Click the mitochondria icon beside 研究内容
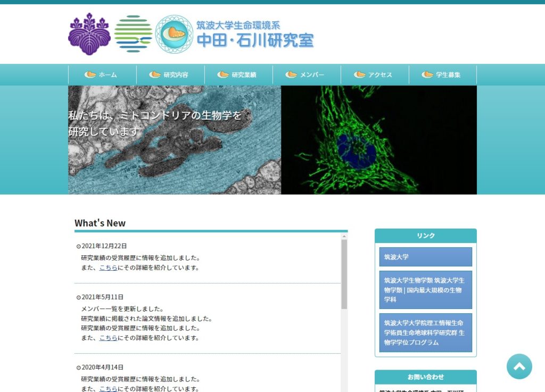The width and height of the screenshot is (545, 392). click(155, 74)
